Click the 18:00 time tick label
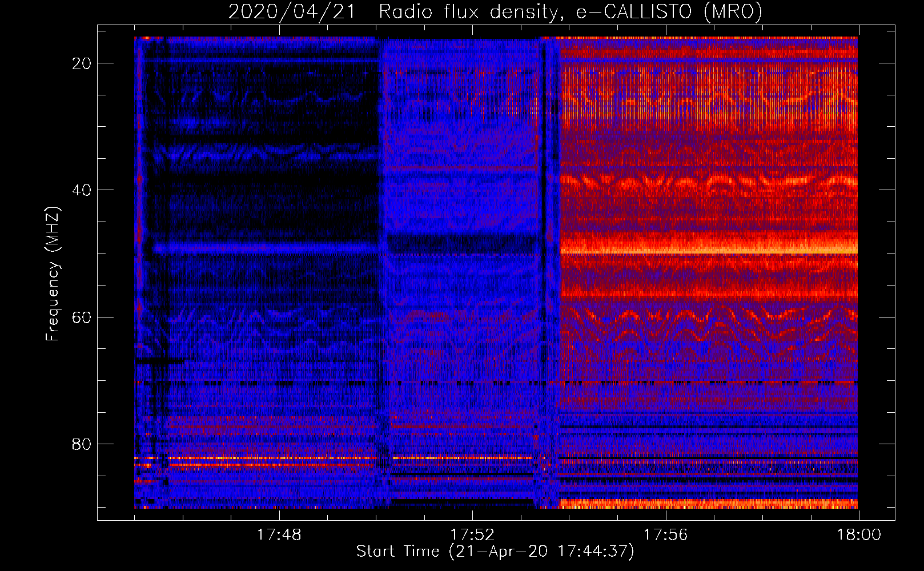 [859, 535]
